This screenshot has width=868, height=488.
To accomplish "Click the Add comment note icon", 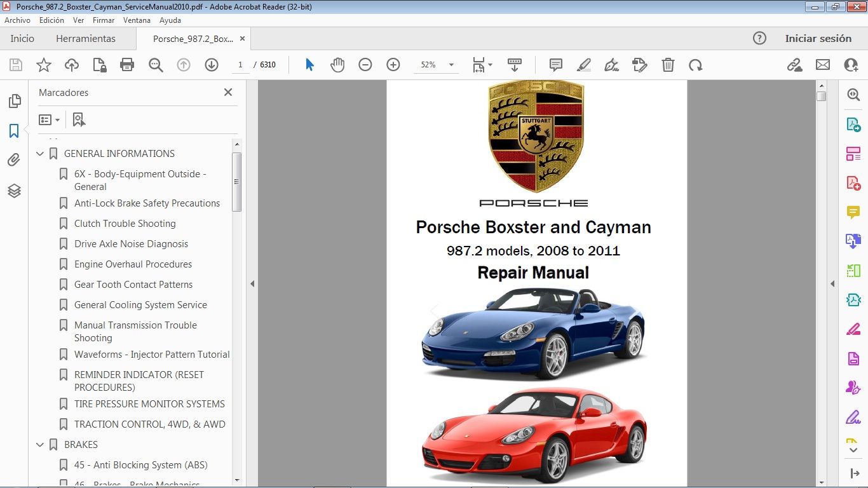I will [556, 65].
